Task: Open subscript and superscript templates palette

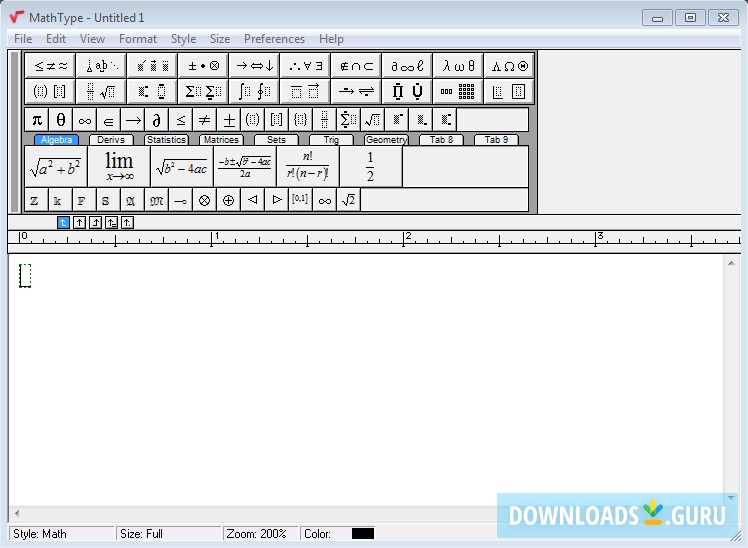Action: point(152,91)
